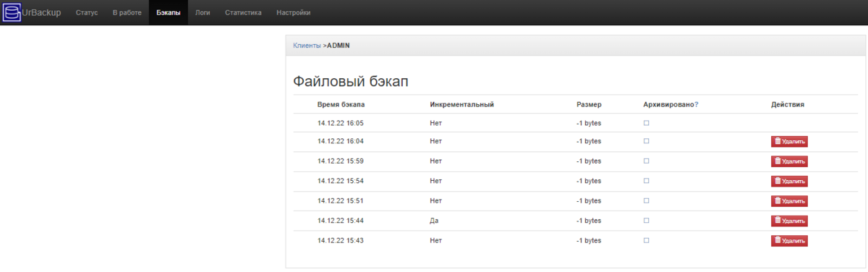868x272 pixels.
Task: Toggle archived checkbox for 14.12.22 16:04 backup
Action: click(647, 141)
